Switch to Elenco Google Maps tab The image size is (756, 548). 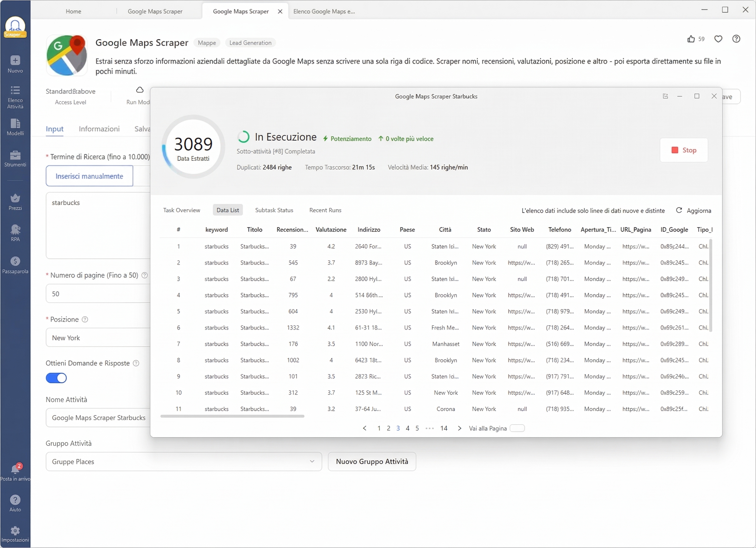click(x=324, y=11)
